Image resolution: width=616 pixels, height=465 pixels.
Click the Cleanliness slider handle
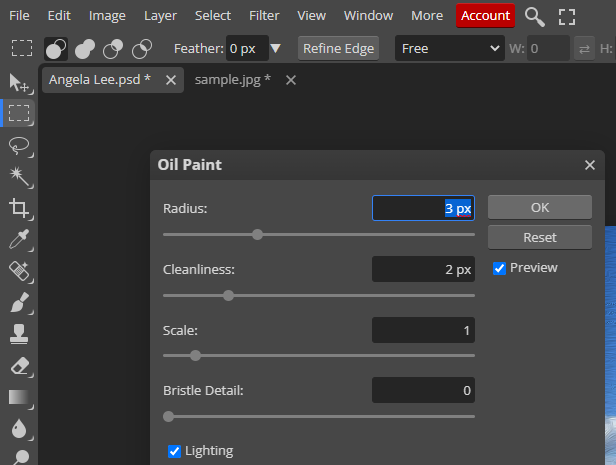(x=228, y=296)
